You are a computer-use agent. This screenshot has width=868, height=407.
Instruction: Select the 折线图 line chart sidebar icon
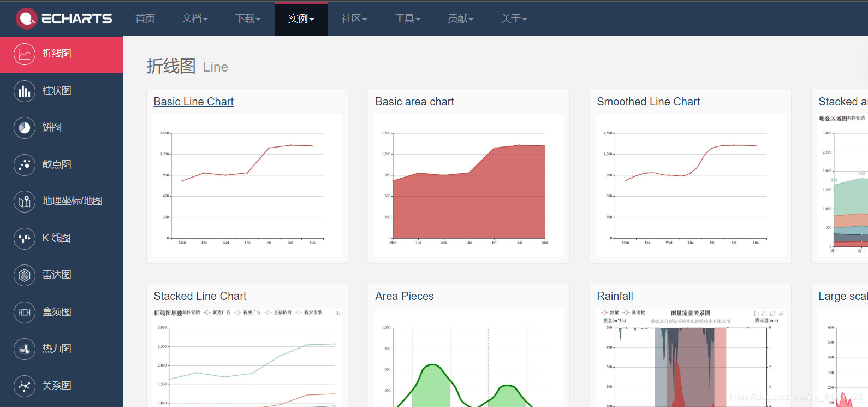click(x=25, y=54)
